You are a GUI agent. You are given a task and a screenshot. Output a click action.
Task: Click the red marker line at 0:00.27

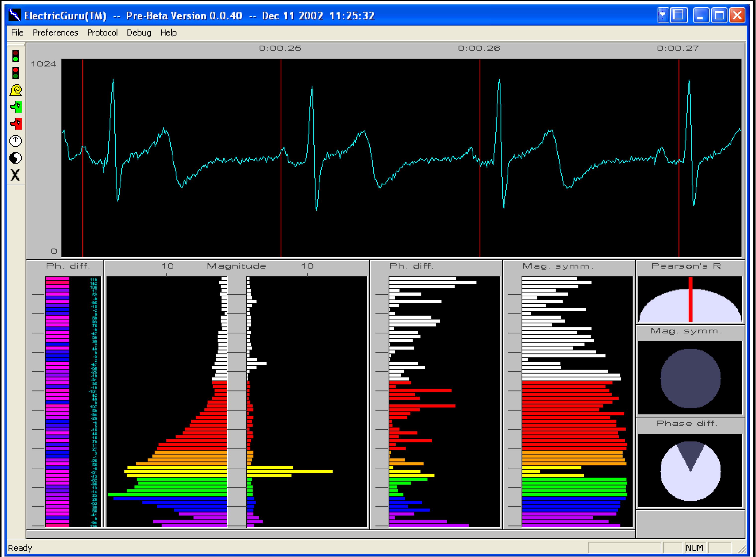(679, 158)
